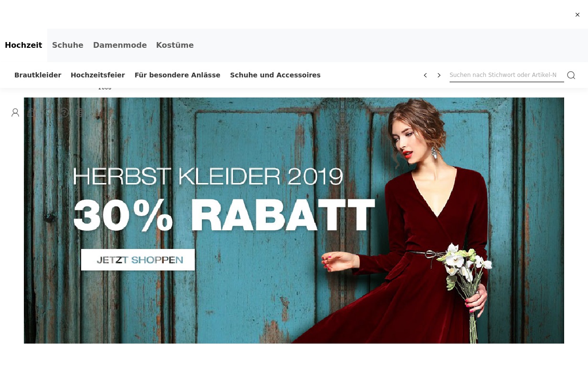
Task: Open the help question mark icon
Action: [64, 113]
